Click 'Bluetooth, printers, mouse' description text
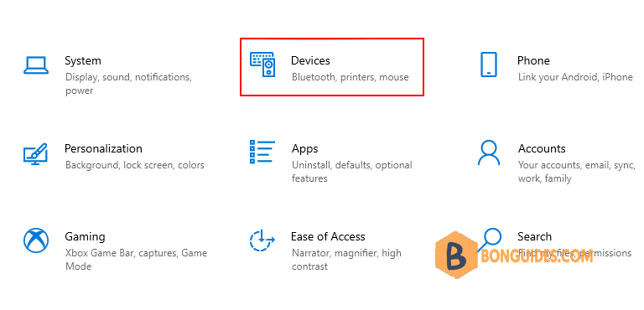 click(351, 77)
